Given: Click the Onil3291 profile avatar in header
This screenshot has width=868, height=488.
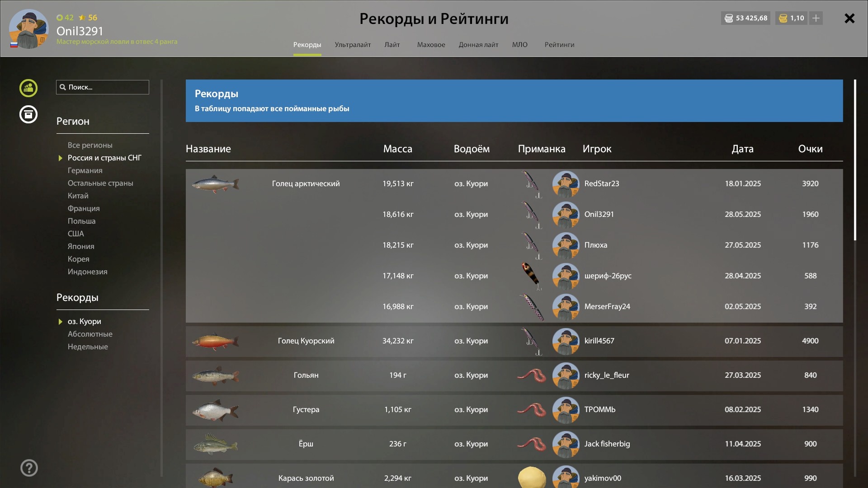Looking at the screenshot, I should click(x=29, y=29).
